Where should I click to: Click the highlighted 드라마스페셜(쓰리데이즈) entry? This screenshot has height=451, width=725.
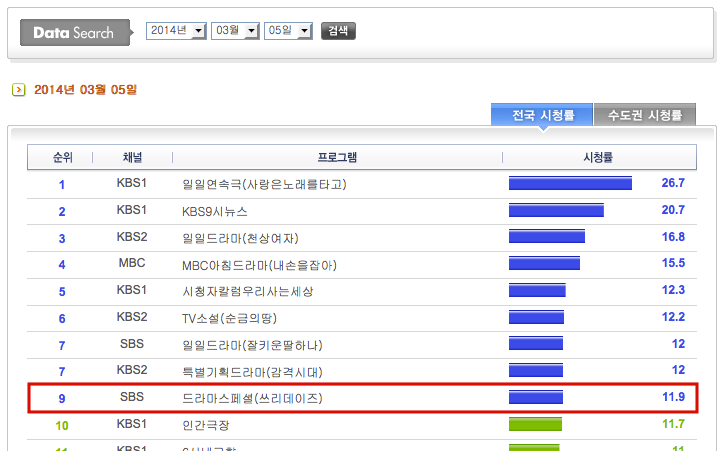click(251, 398)
